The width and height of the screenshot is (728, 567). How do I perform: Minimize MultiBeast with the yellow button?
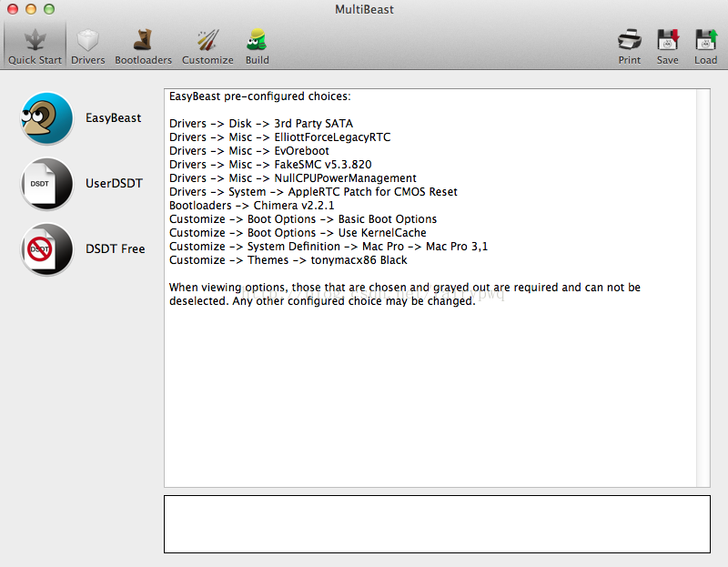tap(31, 9)
